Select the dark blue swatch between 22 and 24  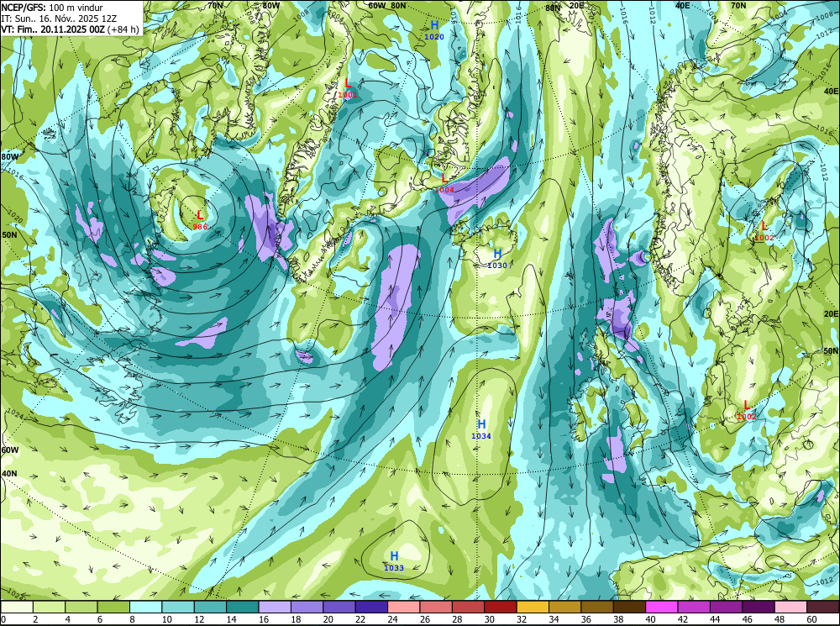(x=371, y=607)
